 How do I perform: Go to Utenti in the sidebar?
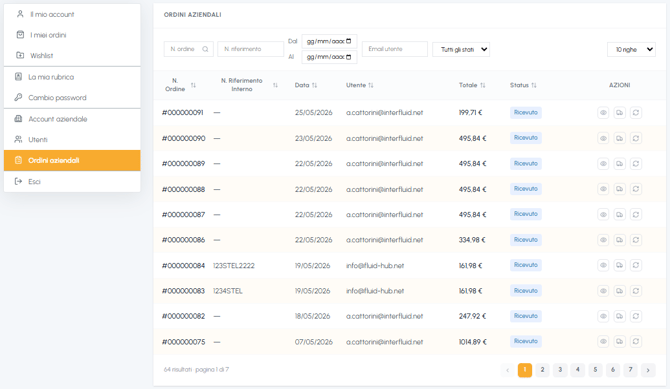point(72,139)
